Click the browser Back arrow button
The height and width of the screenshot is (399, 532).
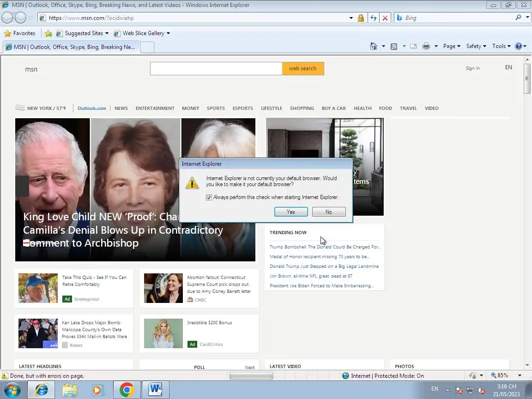[7, 18]
